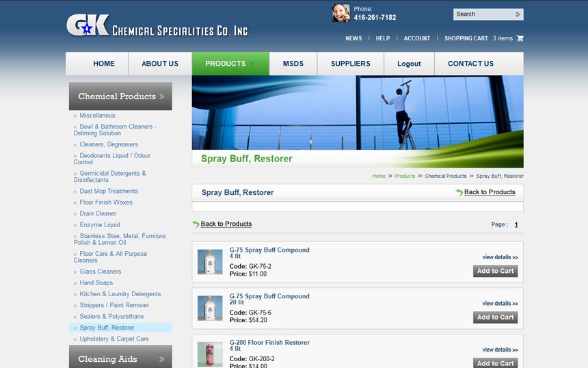
Task: Go to page 1 link
Action: [x=516, y=225]
